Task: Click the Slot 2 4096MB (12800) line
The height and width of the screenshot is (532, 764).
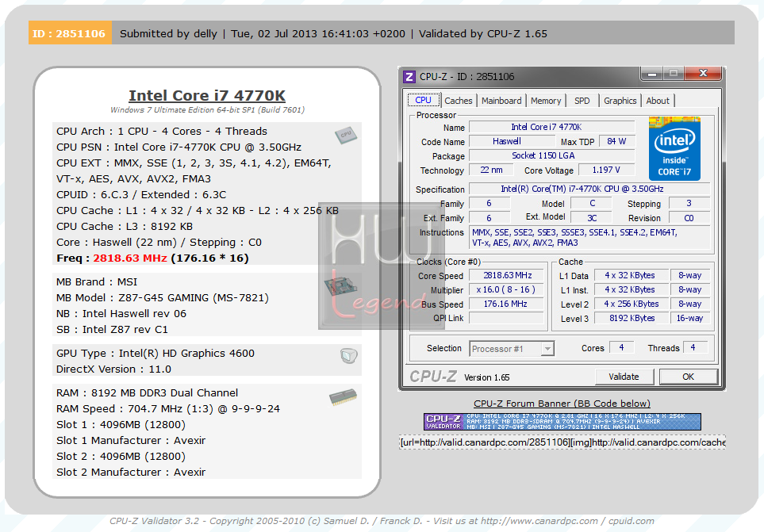Action: tap(121, 457)
